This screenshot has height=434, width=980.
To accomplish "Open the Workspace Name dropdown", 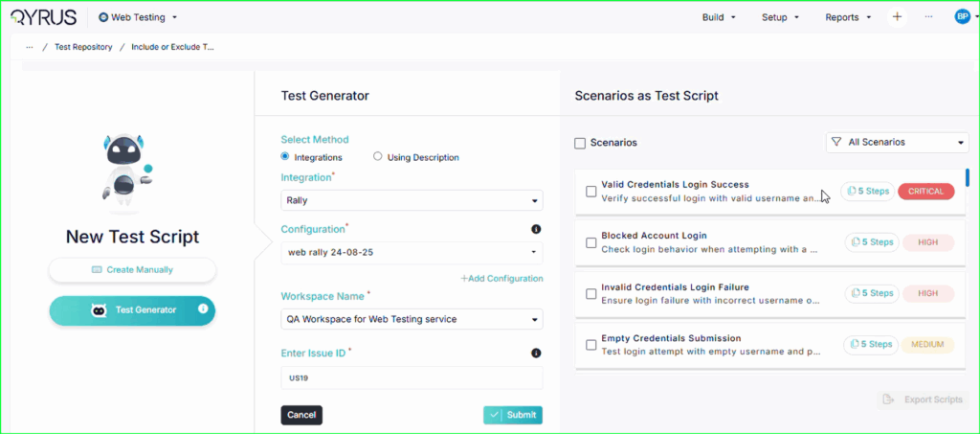I will 412,319.
